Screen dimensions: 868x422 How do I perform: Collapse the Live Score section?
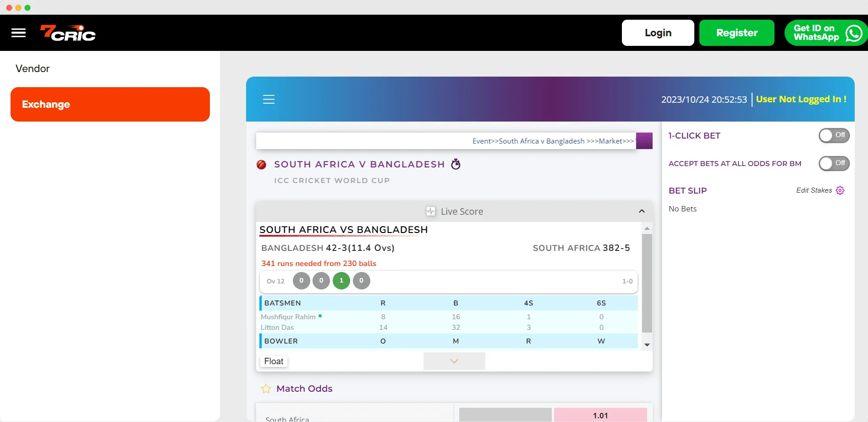click(642, 211)
